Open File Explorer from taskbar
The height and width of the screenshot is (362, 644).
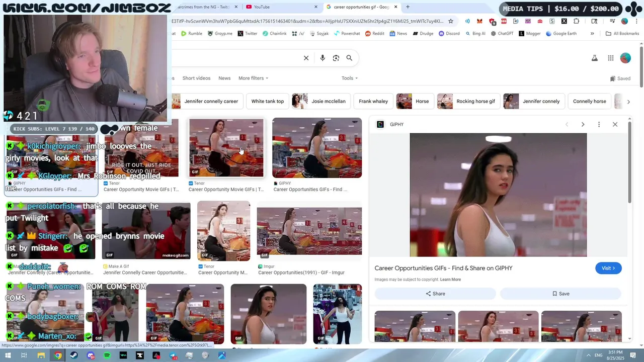(x=41, y=355)
